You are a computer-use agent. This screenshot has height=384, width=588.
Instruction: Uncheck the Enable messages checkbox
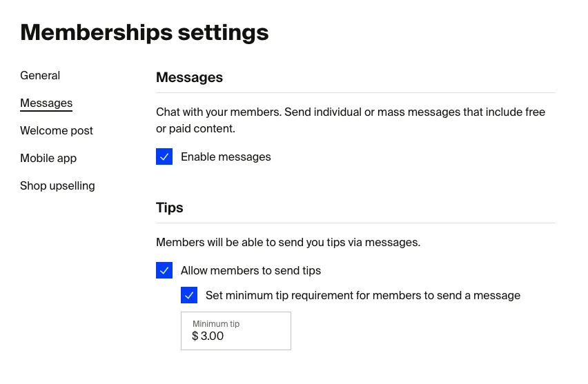164,157
